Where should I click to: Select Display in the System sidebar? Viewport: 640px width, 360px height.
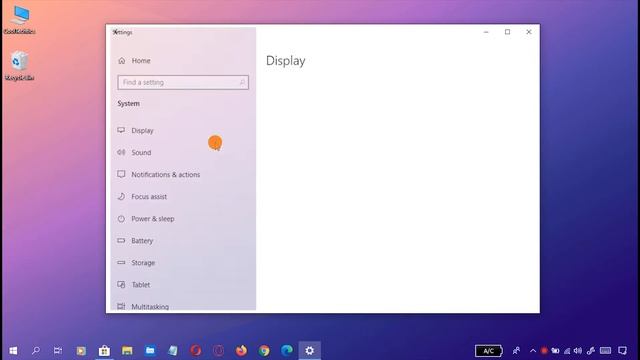(x=183, y=131)
